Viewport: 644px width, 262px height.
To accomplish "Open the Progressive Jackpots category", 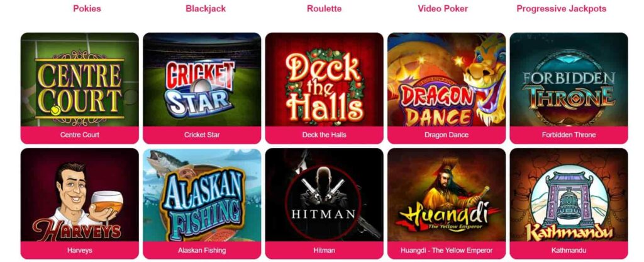I will coord(561,9).
